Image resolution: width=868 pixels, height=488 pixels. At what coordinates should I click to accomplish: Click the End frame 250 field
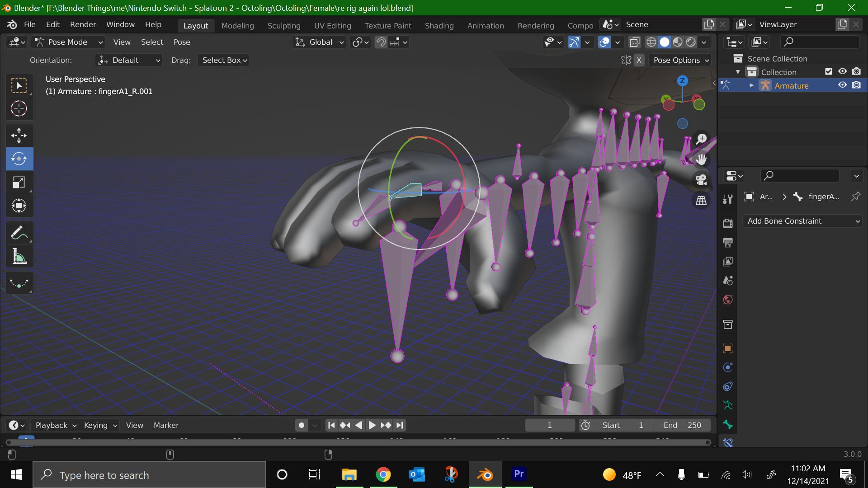tap(682, 425)
